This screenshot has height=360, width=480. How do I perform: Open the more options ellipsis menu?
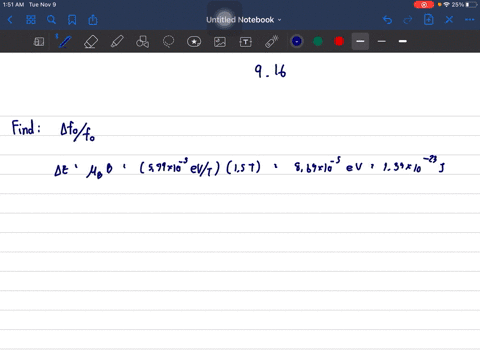click(x=469, y=20)
